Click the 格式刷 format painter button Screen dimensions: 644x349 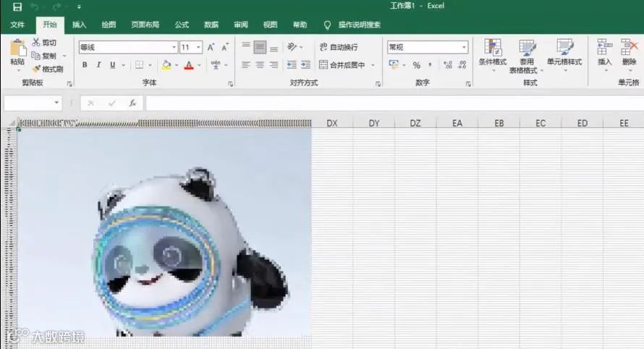click(x=48, y=69)
